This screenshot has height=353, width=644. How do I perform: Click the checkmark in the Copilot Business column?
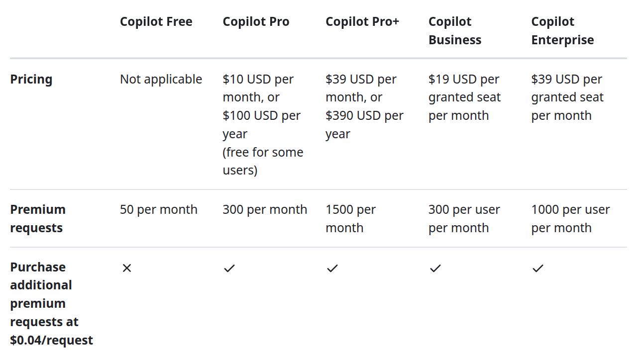(x=435, y=268)
